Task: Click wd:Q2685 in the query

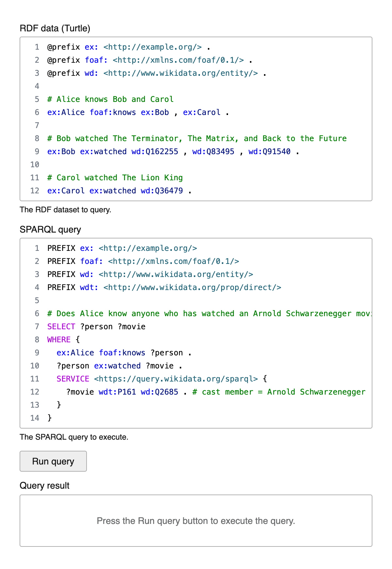Action: 159,392
